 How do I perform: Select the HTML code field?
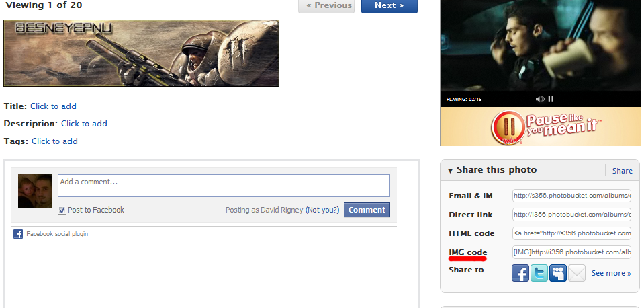click(x=571, y=233)
